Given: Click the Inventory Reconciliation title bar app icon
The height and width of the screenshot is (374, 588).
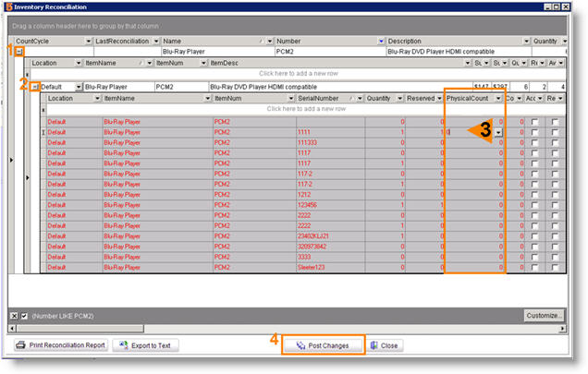Looking at the screenshot, I should click(9, 6).
